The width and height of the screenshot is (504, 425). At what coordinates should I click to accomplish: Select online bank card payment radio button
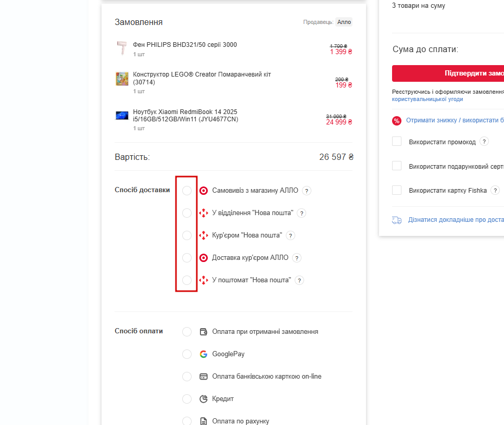(x=187, y=377)
